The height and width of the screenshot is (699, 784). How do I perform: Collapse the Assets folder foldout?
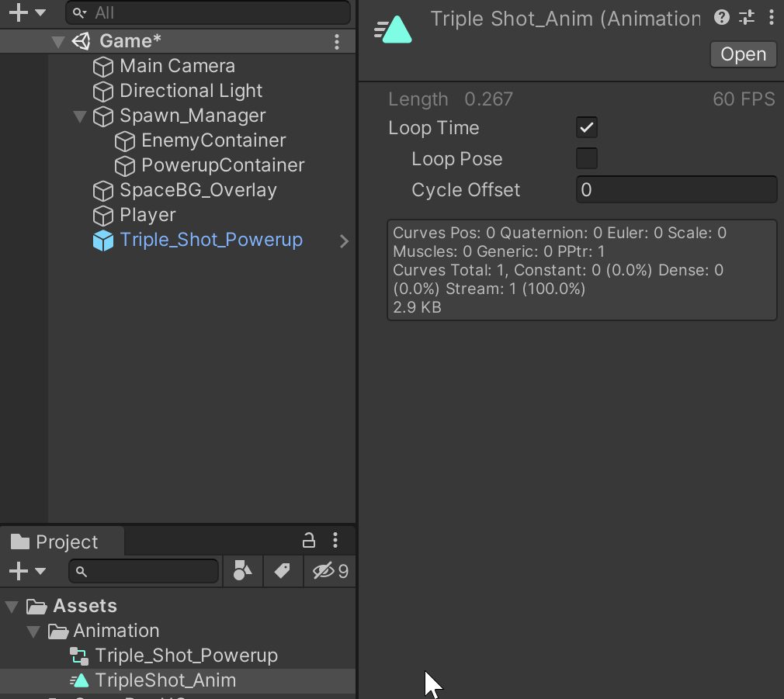pos(12,607)
